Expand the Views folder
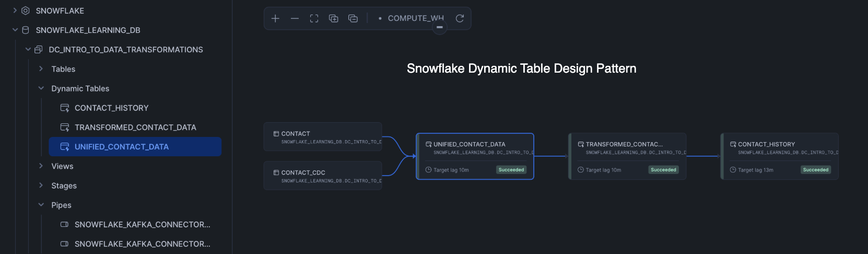 click(x=41, y=166)
